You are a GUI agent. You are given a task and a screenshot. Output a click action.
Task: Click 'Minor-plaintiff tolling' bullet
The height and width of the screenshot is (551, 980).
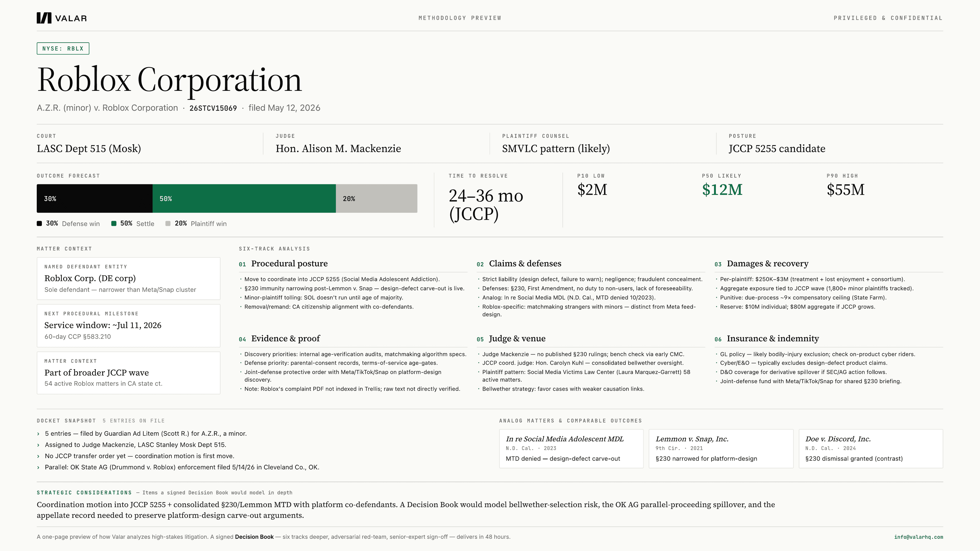click(323, 298)
